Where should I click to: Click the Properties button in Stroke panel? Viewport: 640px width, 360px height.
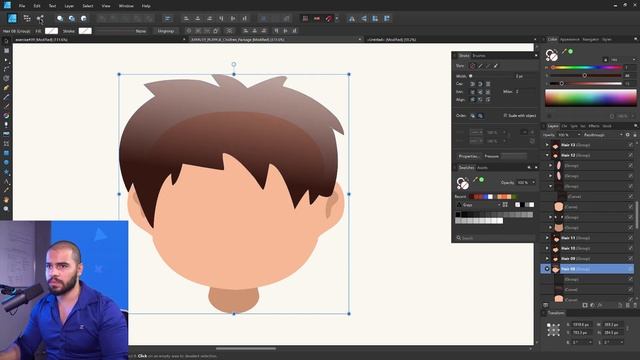[x=469, y=156]
